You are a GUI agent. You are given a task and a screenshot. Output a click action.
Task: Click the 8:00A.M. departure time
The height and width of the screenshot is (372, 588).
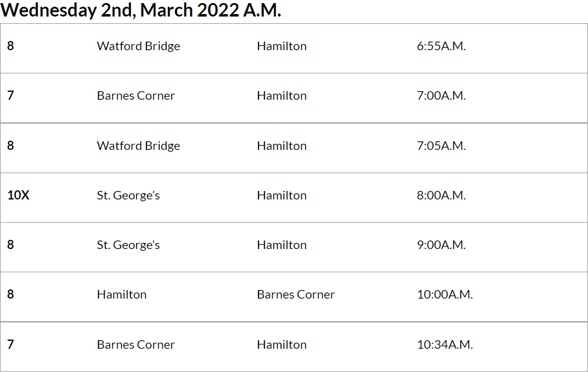[x=441, y=196]
